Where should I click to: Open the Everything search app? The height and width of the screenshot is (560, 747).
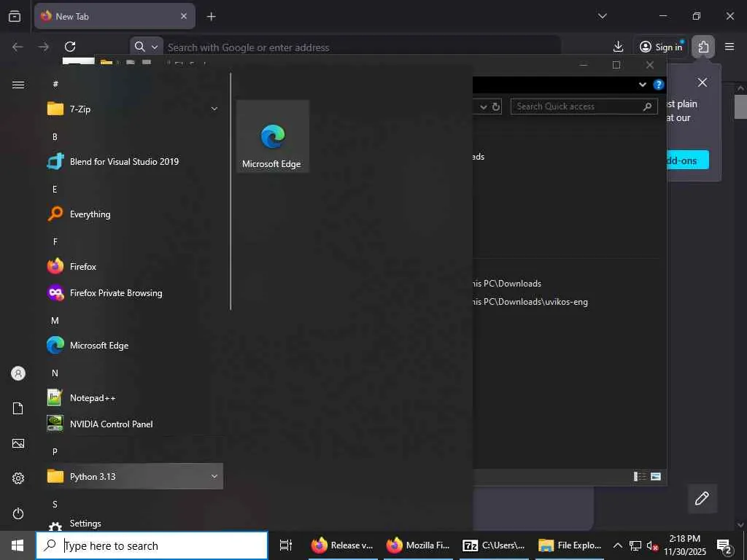point(133,214)
